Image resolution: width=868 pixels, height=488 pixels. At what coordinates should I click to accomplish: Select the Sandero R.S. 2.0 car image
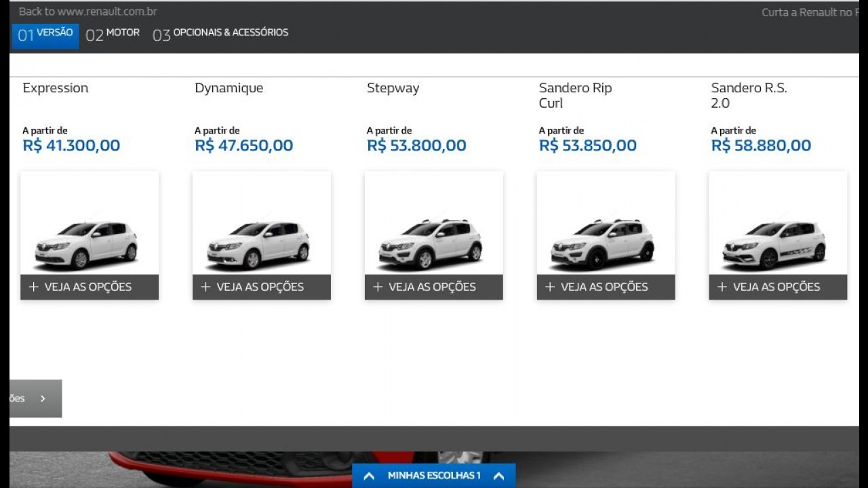[x=775, y=245]
